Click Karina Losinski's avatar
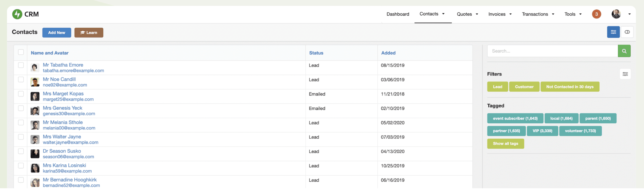 [35, 168]
